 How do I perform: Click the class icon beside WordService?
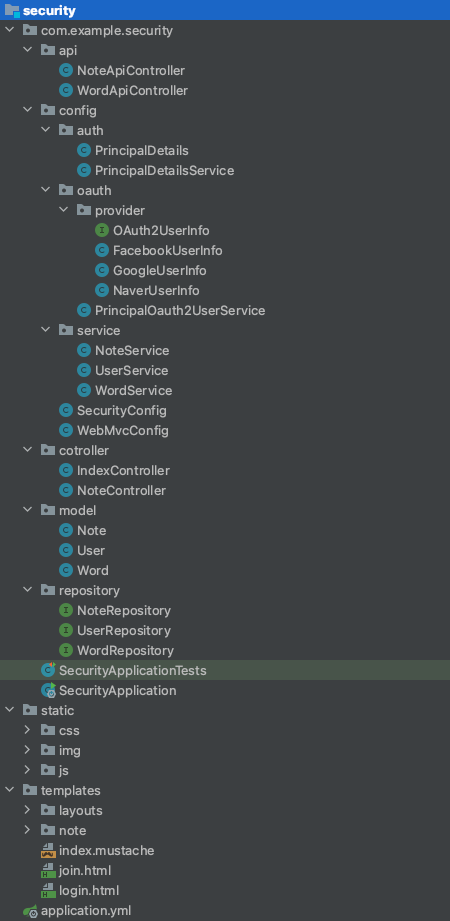(85, 390)
